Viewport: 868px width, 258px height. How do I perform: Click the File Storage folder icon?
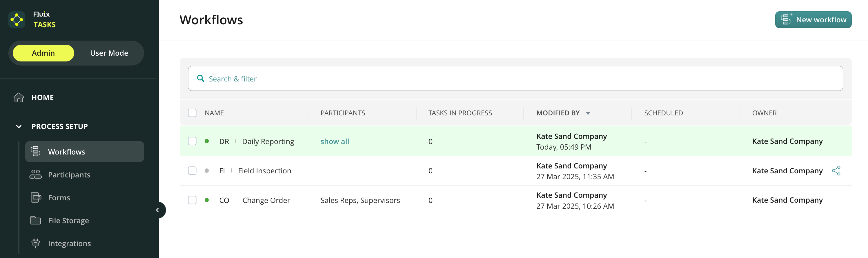click(x=35, y=220)
